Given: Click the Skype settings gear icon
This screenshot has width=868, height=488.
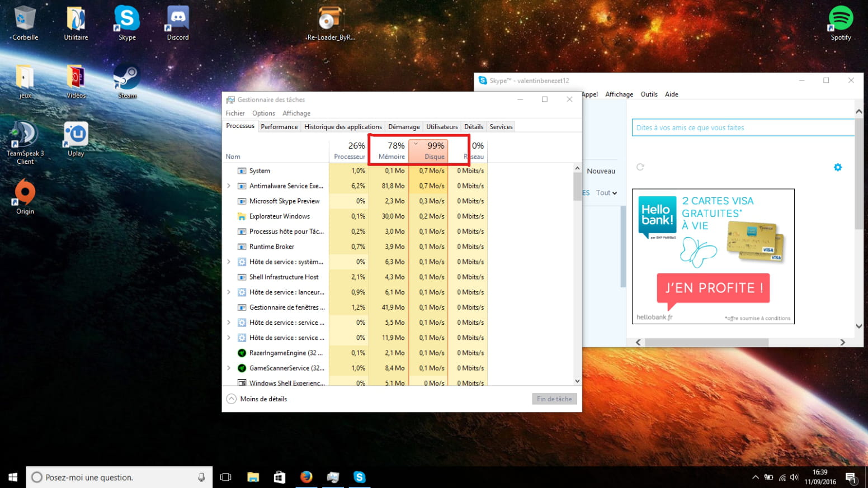Looking at the screenshot, I should [837, 167].
